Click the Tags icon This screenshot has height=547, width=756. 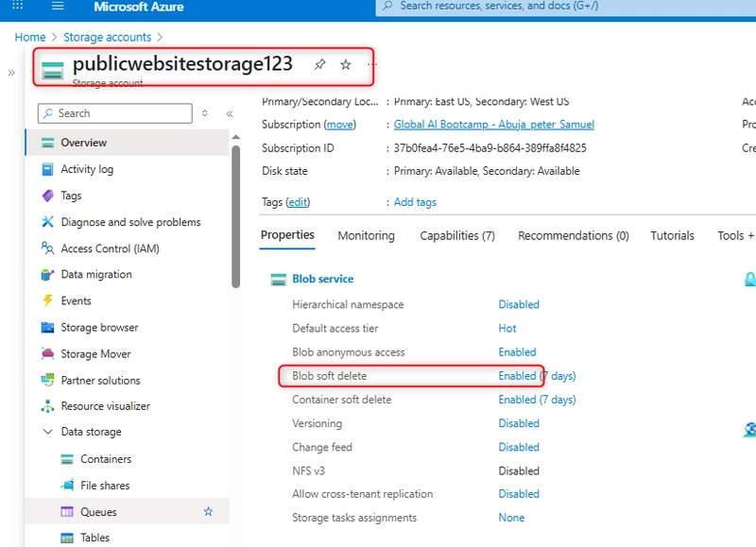pyautogui.click(x=48, y=196)
